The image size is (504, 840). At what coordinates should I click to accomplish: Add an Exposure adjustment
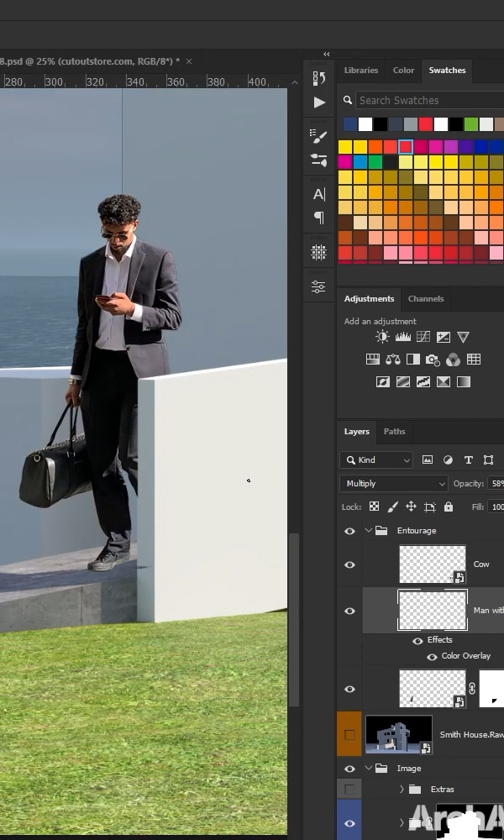tap(444, 337)
